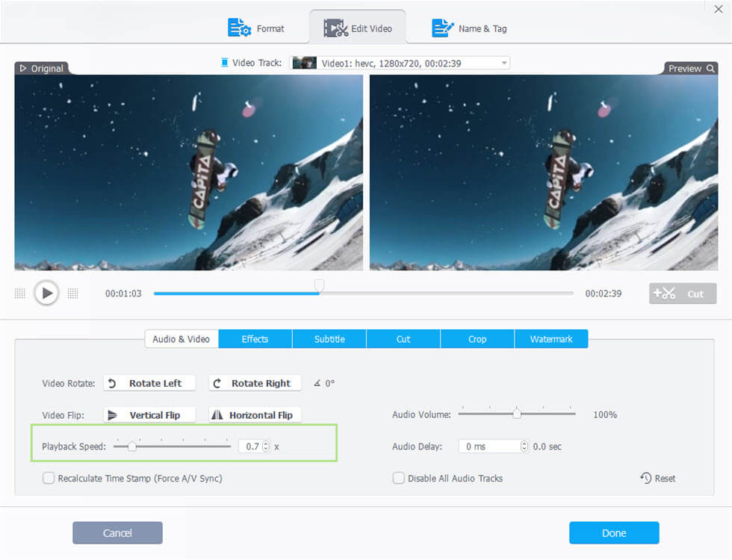Open the Format tab
732x560 pixels.
click(x=255, y=28)
